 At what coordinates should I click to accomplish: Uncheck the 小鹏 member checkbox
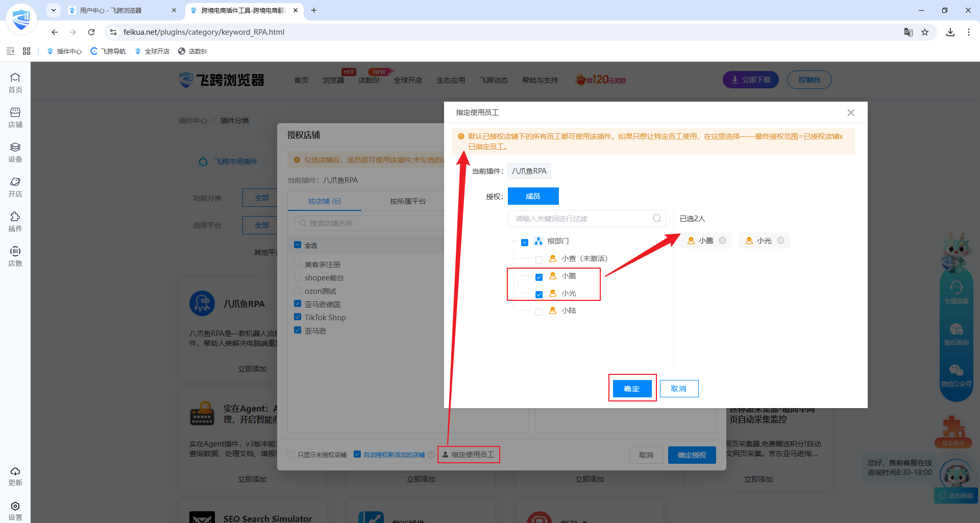pos(539,277)
